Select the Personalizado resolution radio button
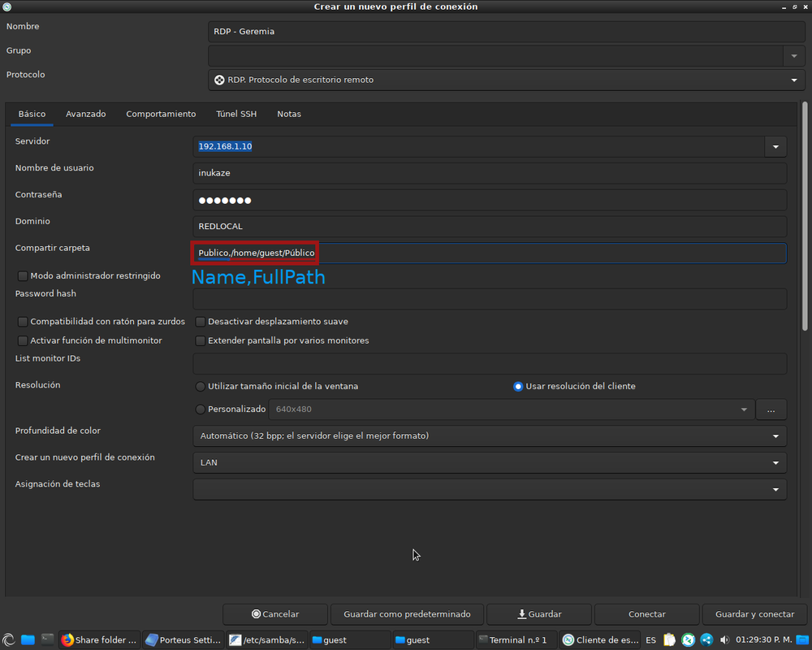The image size is (812, 650). (x=200, y=409)
